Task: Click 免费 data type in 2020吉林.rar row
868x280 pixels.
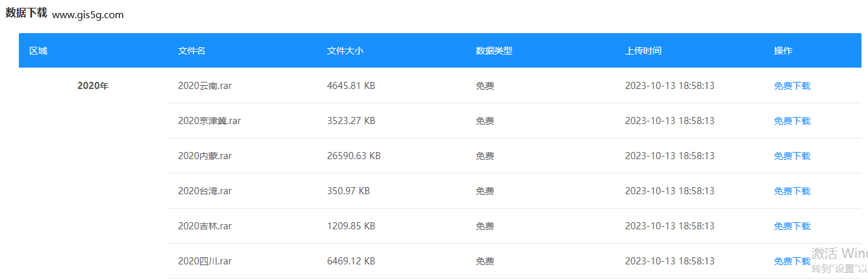Action: tap(485, 226)
